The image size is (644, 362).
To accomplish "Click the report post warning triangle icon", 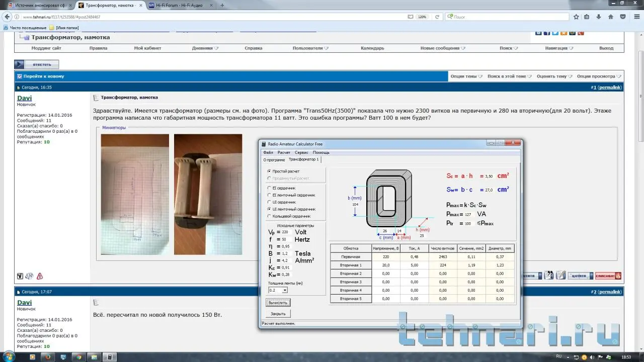I will point(40,276).
